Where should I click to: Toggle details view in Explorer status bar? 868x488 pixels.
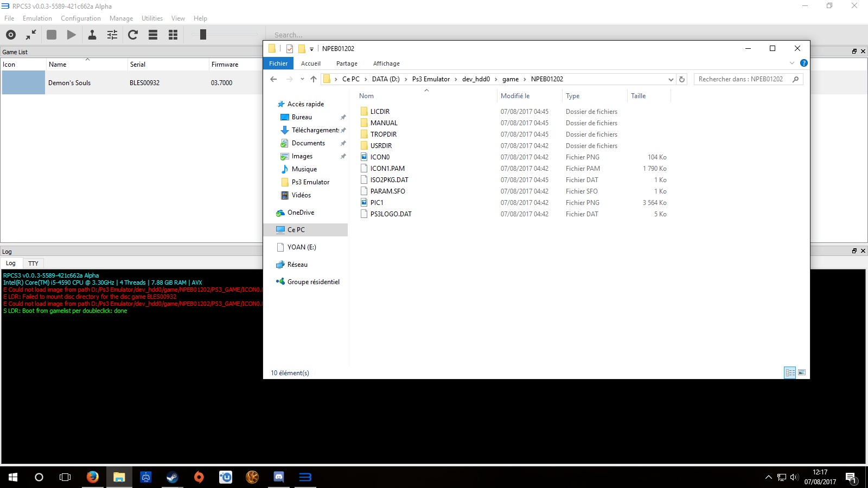pyautogui.click(x=790, y=373)
